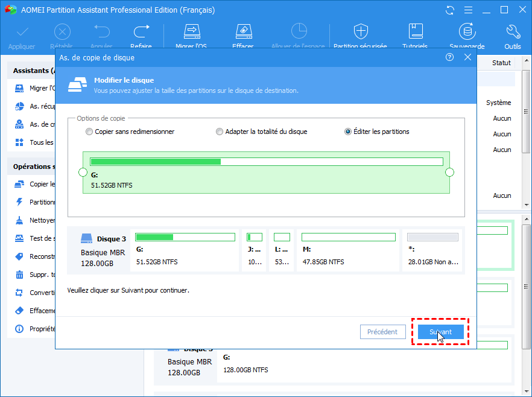Open the Sauvegarde backup tool
This screenshot has width=532, height=397.
point(467,31)
